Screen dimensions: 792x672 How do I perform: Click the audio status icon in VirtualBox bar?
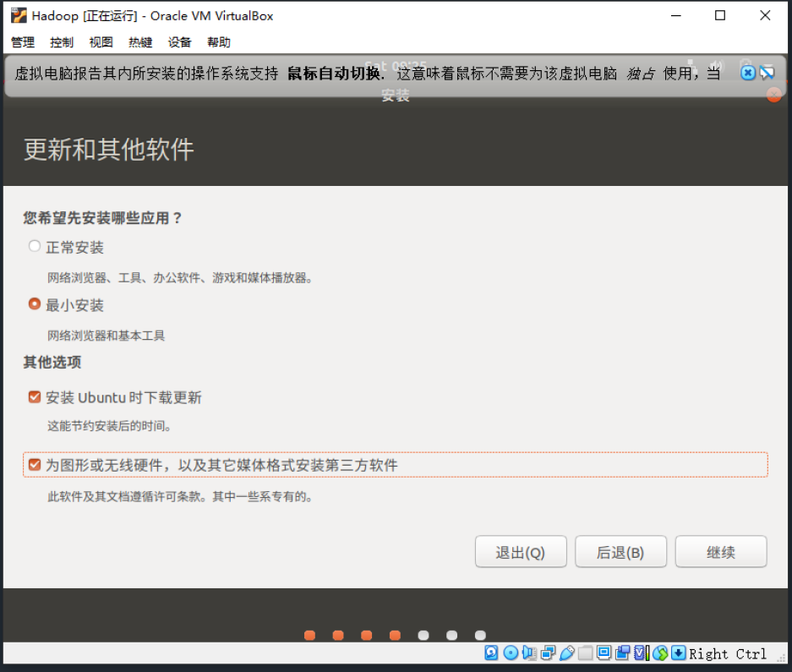(529, 653)
